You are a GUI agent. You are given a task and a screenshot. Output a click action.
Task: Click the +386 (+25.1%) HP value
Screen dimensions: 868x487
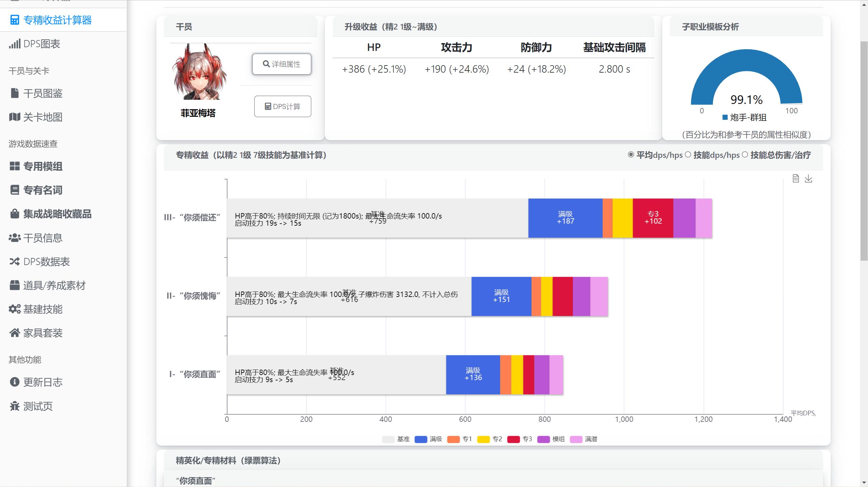tap(374, 69)
